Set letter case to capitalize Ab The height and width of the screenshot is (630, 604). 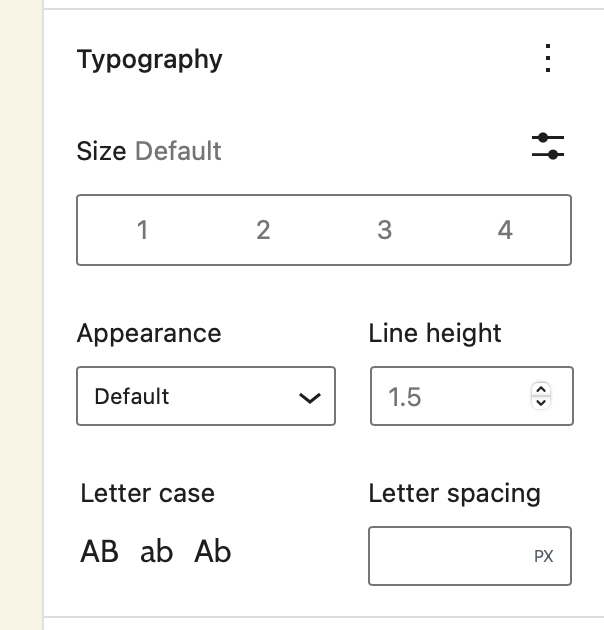212,551
